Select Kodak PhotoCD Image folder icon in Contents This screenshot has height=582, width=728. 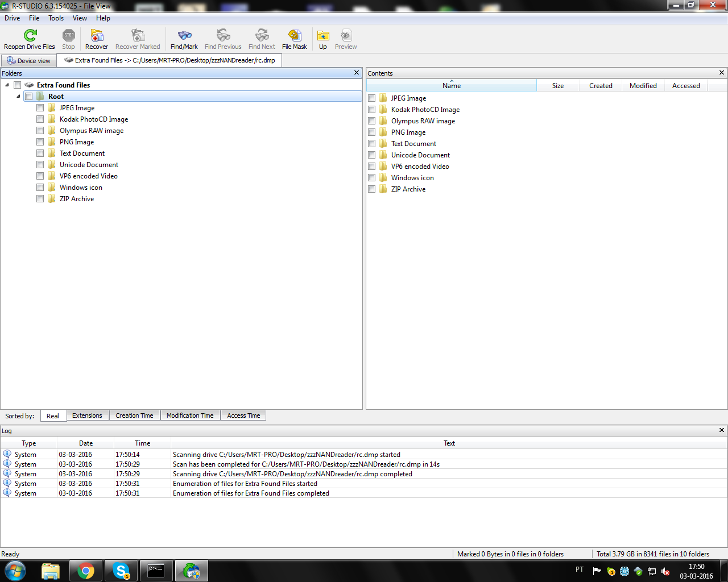pos(383,110)
